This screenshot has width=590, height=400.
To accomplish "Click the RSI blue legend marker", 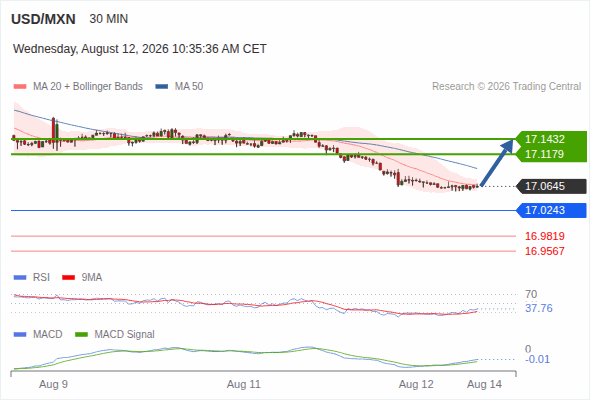I will 20,278.
